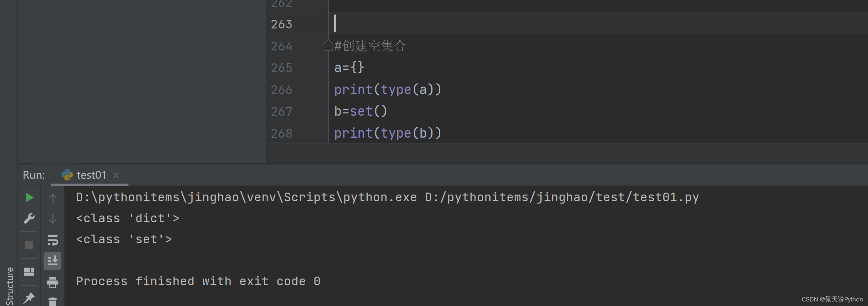Click line number 266 in the gutter
The image size is (868, 306).
tap(281, 90)
